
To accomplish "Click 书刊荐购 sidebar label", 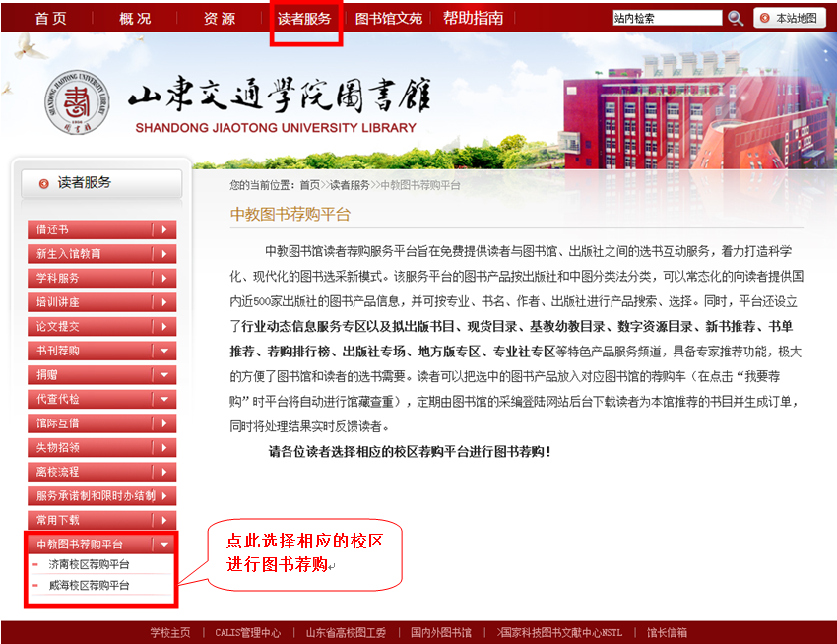I will click(x=58, y=351).
